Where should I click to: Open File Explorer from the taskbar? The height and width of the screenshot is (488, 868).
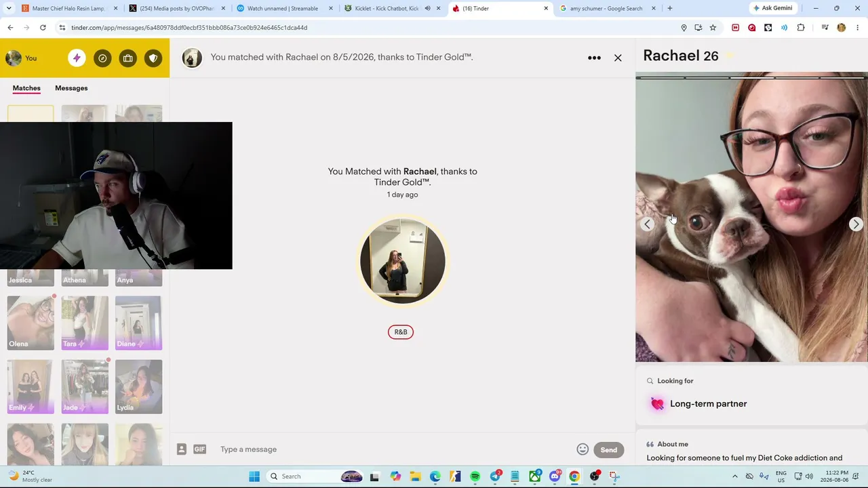[x=415, y=476]
